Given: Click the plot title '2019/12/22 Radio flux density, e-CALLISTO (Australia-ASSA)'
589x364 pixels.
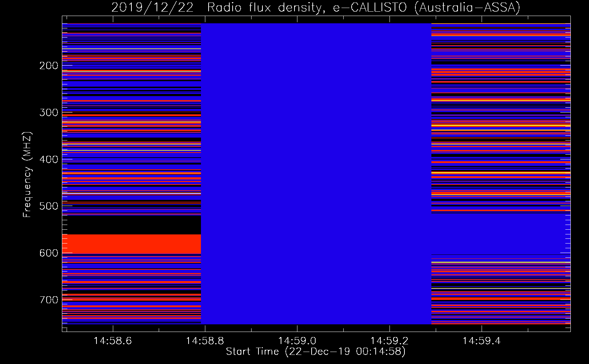Looking at the screenshot, I should coord(316,7).
